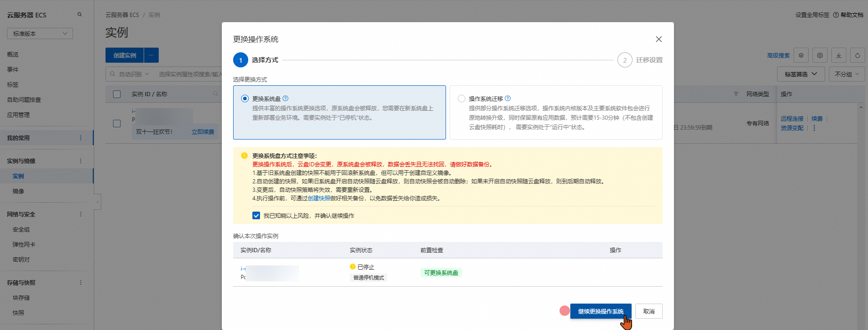
Task: Select the 更换系统盘 radio button
Action: 245,99
